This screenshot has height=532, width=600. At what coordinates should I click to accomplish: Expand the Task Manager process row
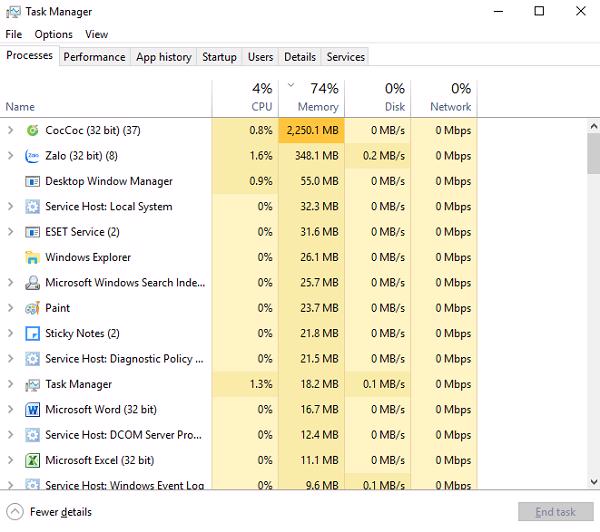(x=10, y=384)
